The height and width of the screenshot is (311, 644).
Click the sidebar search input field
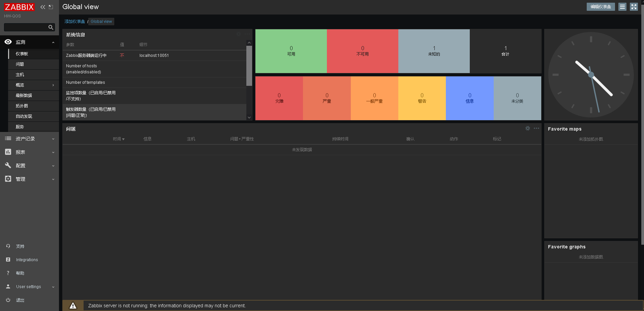26,27
